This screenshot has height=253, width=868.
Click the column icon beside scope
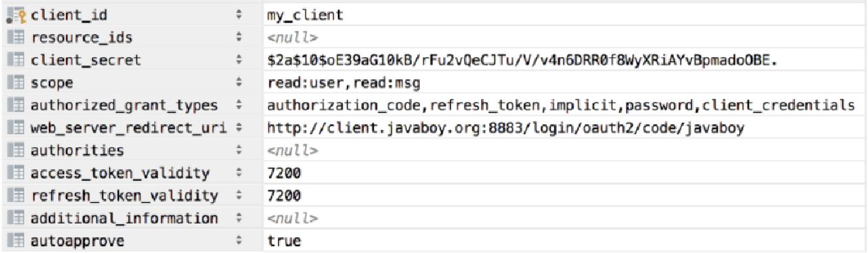coord(14,82)
